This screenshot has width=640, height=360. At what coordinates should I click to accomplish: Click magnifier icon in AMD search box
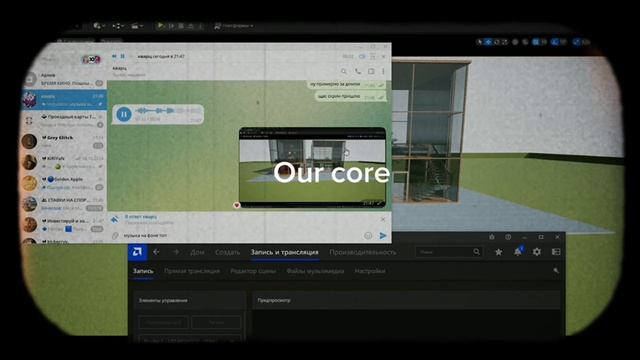coord(477,252)
